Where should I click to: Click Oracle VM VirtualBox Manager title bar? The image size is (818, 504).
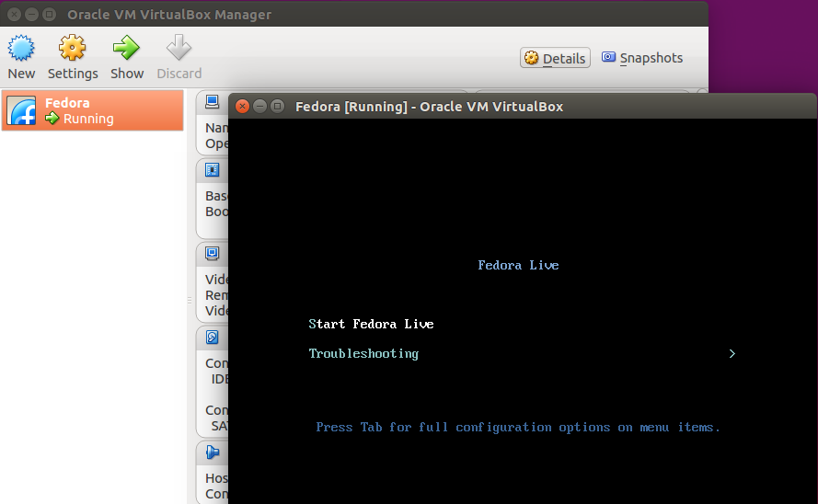pyautogui.click(x=354, y=14)
